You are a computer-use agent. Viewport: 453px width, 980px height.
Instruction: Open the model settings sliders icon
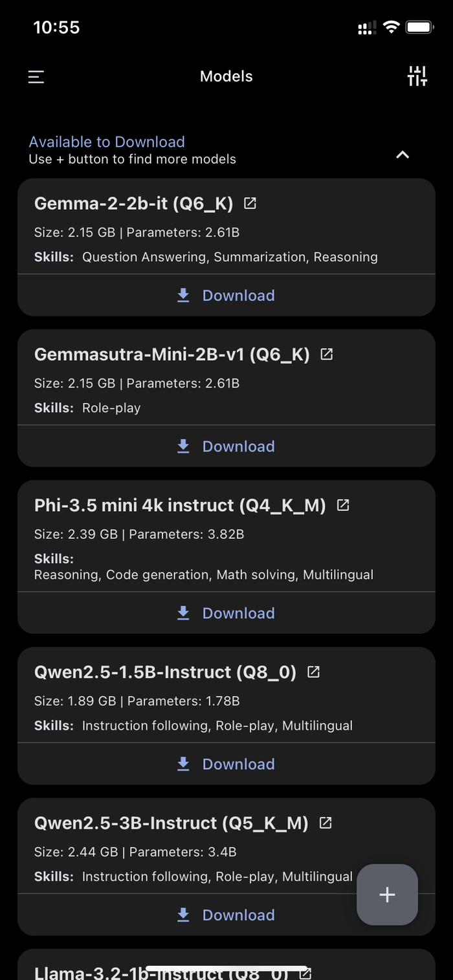pos(417,76)
